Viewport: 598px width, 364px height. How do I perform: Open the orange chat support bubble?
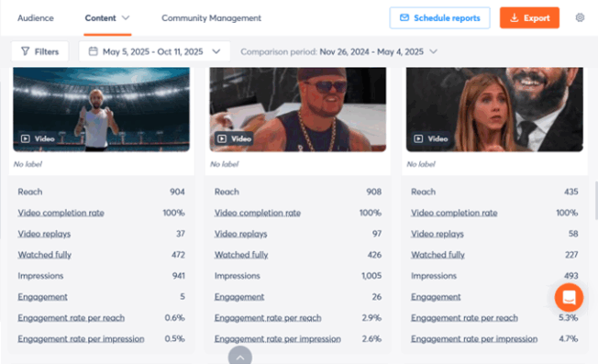[x=569, y=297]
